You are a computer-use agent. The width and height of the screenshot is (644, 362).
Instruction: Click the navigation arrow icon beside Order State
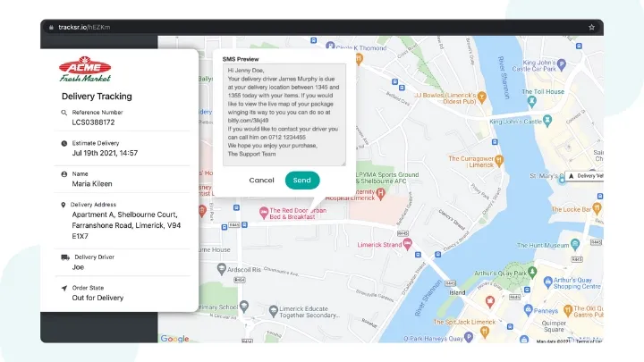(x=64, y=288)
